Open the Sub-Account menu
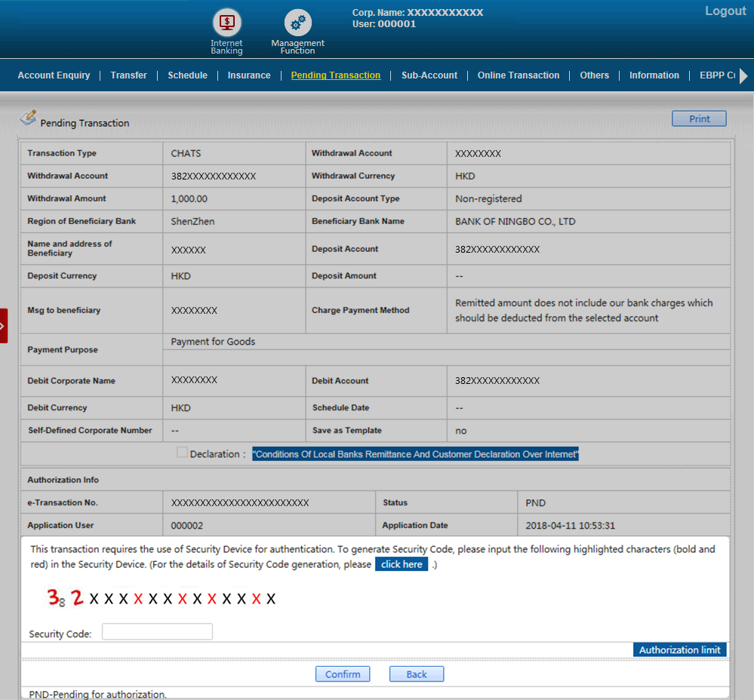Screen dimensions: 754x700 coord(429,75)
